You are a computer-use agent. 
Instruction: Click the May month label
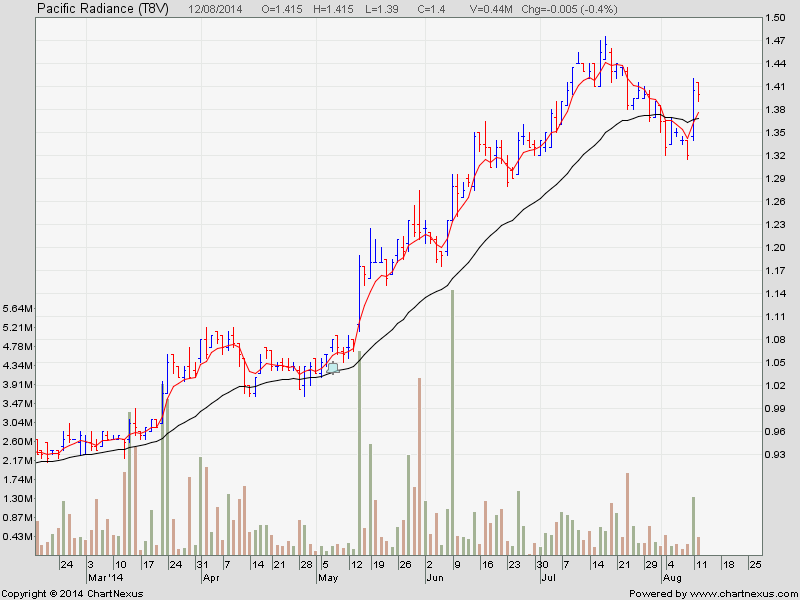(328, 578)
